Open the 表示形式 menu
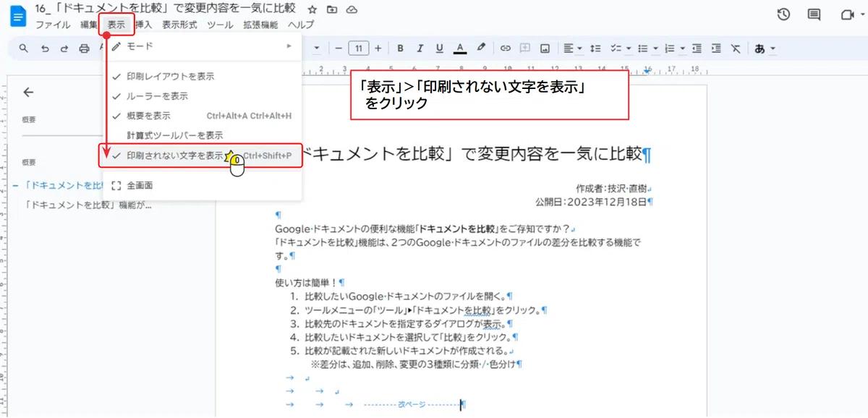The height and width of the screenshot is (418, 868). click(180, 25)
